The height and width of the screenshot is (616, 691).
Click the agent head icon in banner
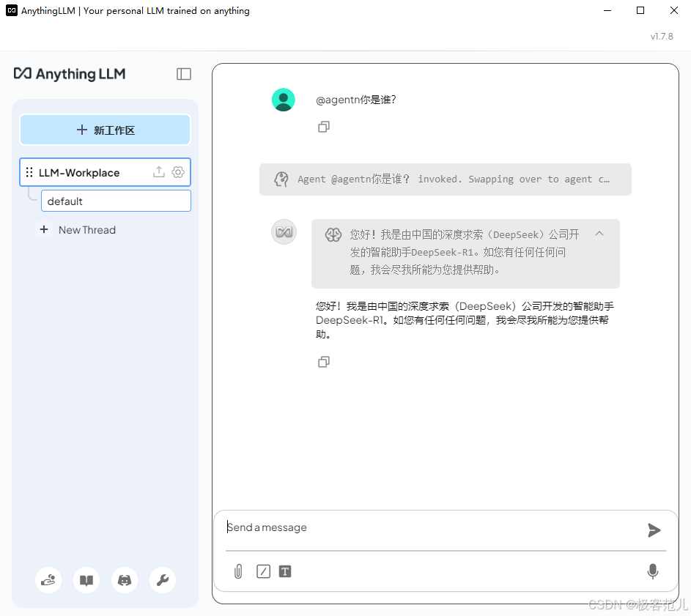click(x=281, y=179)
